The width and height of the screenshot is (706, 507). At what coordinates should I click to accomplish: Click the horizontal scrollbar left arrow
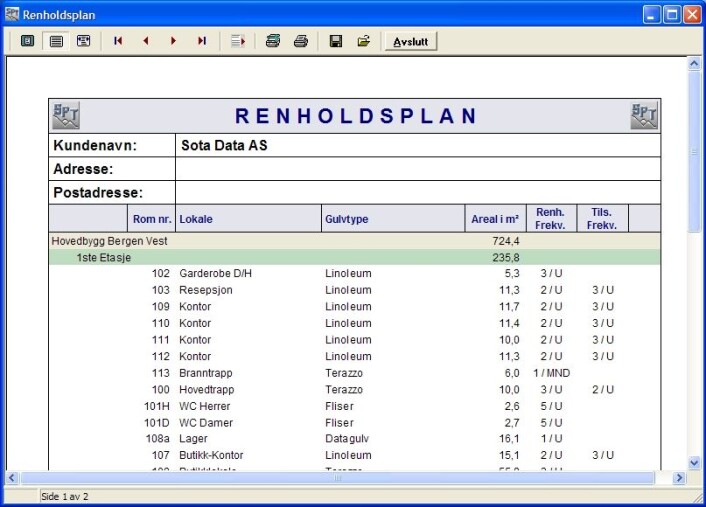pos(12,478)
